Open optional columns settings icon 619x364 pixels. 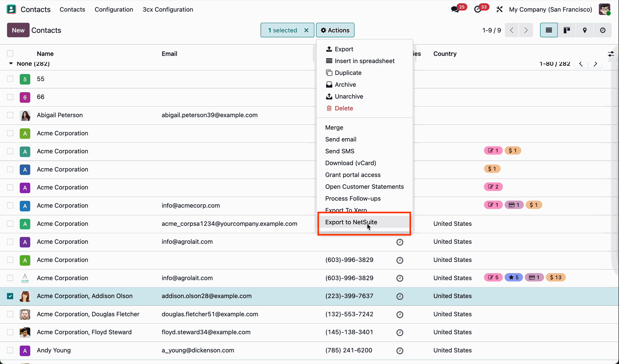611,54
